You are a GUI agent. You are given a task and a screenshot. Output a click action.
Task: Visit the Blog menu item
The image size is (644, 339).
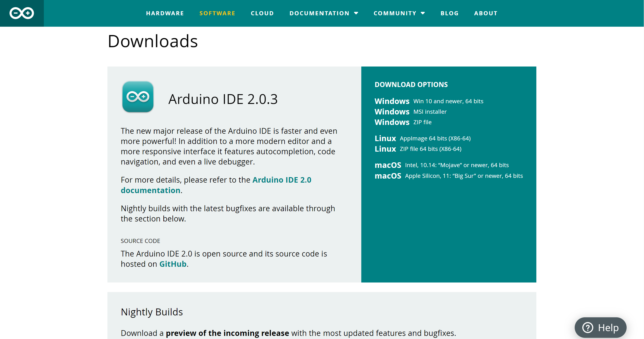click(449, 13)
